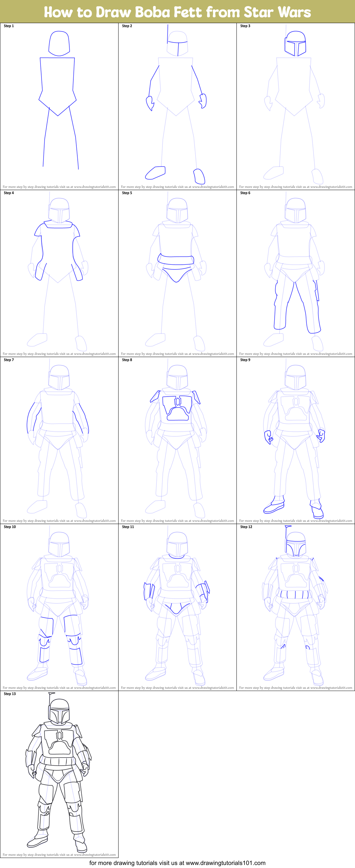Click the 'Step 8' label
This screenshot has height=868, width=355.
(x=127, y=360)
